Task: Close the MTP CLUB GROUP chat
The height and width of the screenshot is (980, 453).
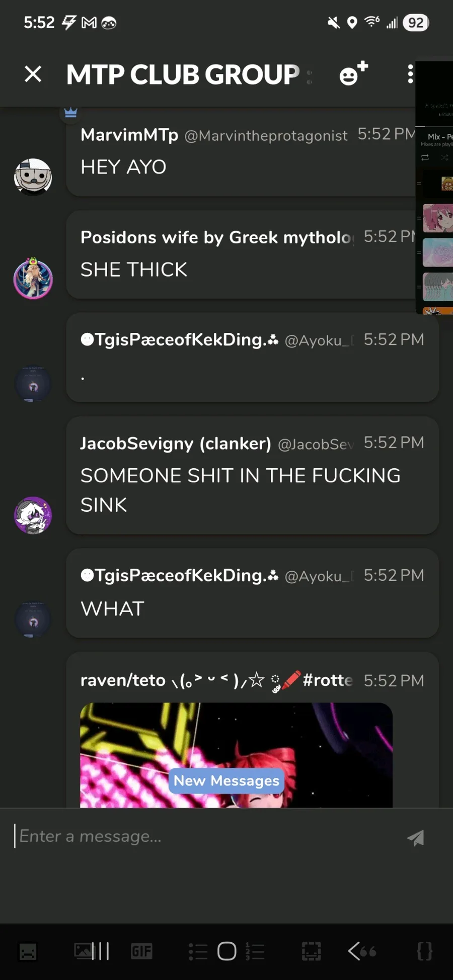Action: [33, 74]
